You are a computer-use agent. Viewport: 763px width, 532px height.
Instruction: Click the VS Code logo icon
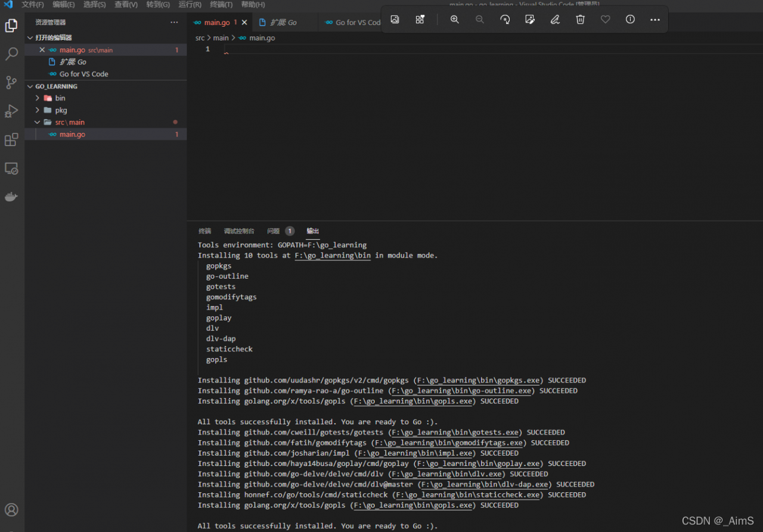[8, 4]
